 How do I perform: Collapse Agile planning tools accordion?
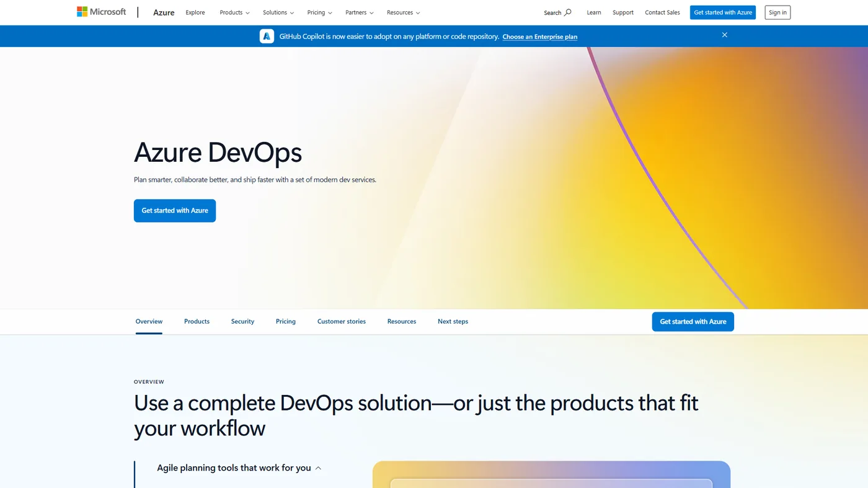pos(239,468)
